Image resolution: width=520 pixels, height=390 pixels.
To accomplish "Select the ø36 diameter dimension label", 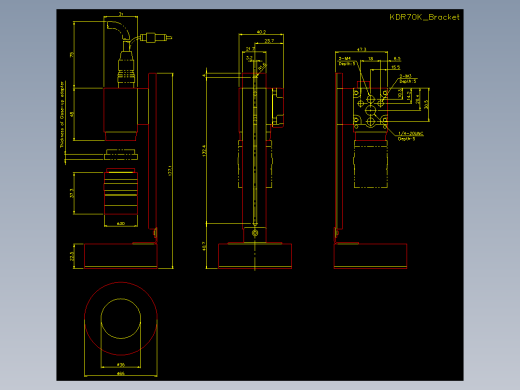I will tap(121, 365).
